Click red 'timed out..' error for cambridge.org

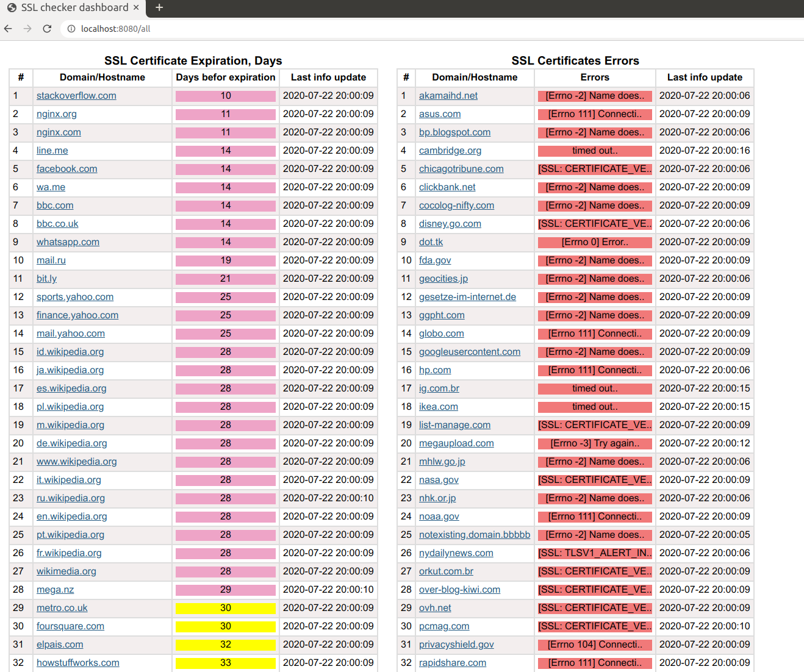click(x=595, y=151)
